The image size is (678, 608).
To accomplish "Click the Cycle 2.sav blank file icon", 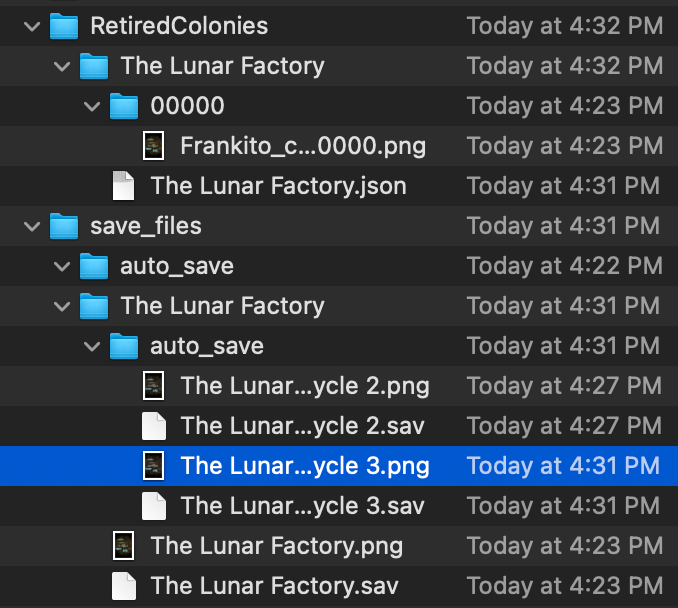I will [x=153, y=426].
